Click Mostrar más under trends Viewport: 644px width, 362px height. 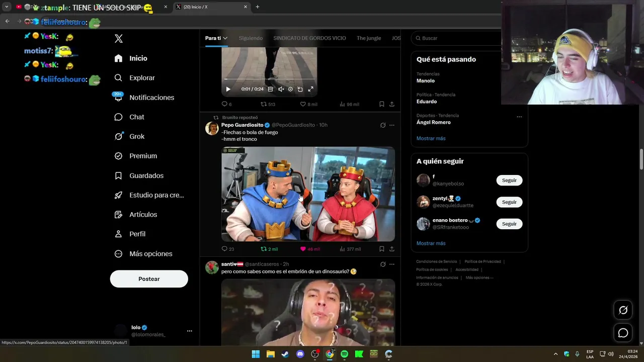tap(431, 138)
